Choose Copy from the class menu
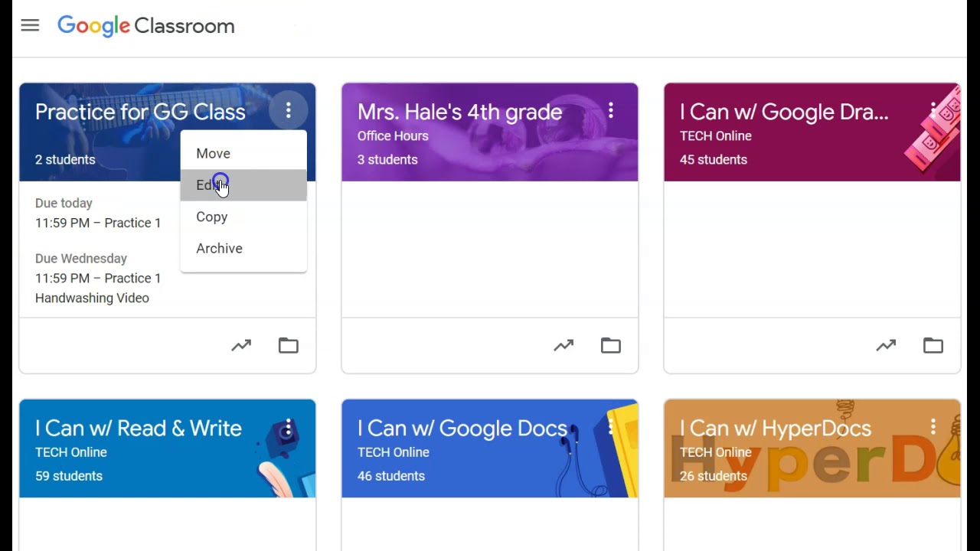The image size is (980, 551). click(x=243, y=217)
